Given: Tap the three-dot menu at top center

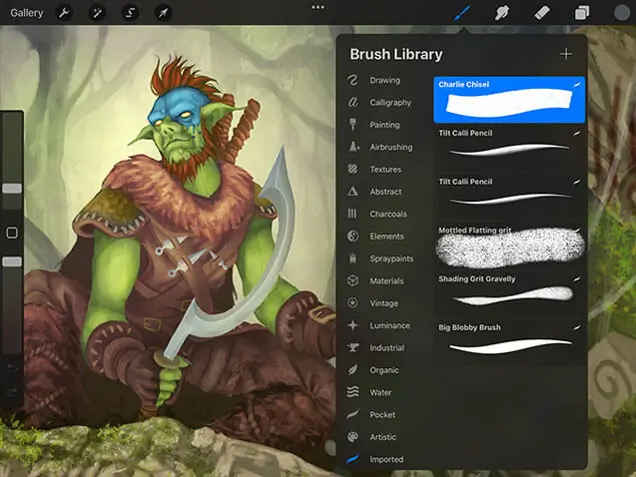Looking at the screenshot, I should point(318,7).
